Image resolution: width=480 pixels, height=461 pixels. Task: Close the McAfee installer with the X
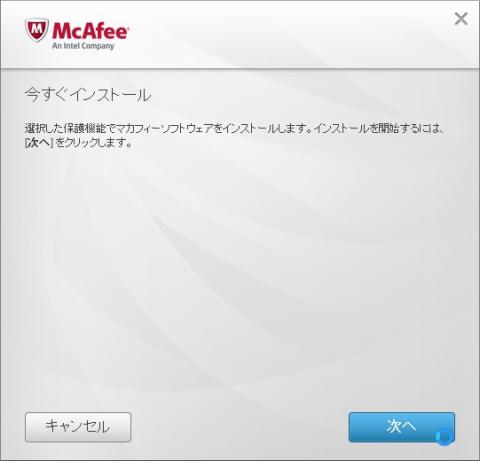click(x=461, y=19)
